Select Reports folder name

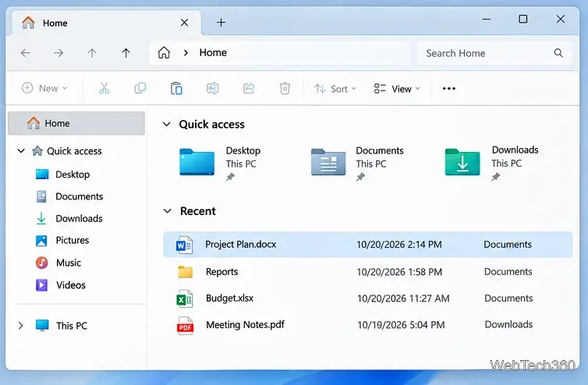pyautogui.click(x=222, y=272)
